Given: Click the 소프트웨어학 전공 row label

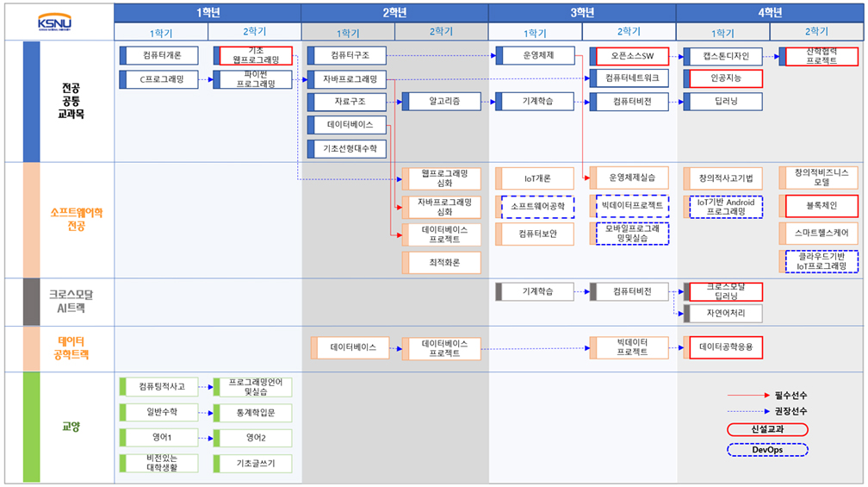Looking at the screenshot, I should coord(77,219).
